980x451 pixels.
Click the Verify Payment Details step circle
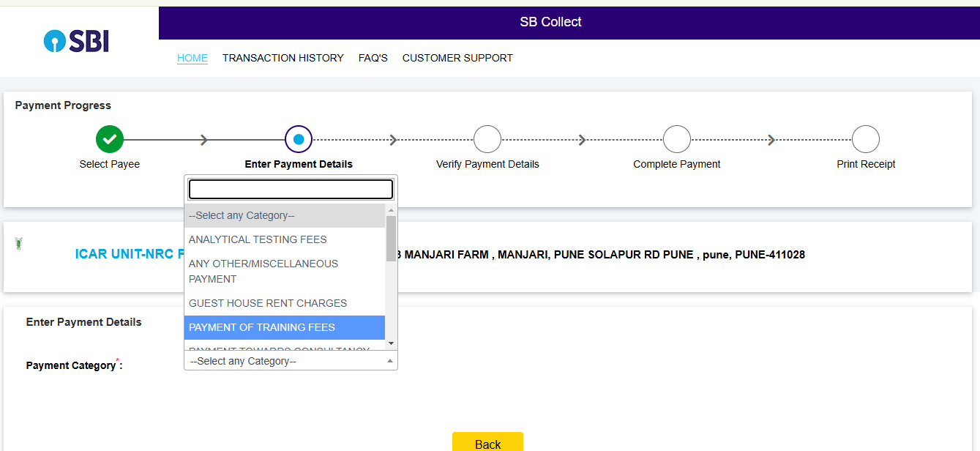487,139
